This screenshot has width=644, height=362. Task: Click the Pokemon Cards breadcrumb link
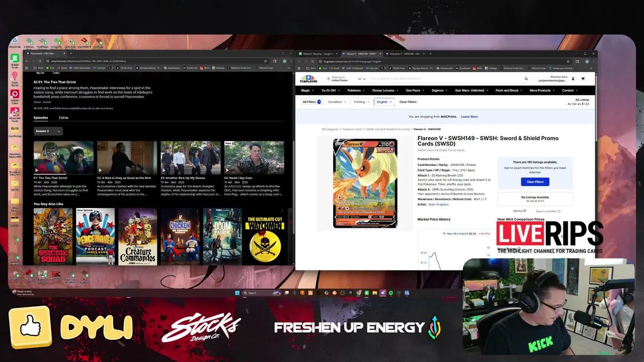pyautogui.click(x=352, y=129)
